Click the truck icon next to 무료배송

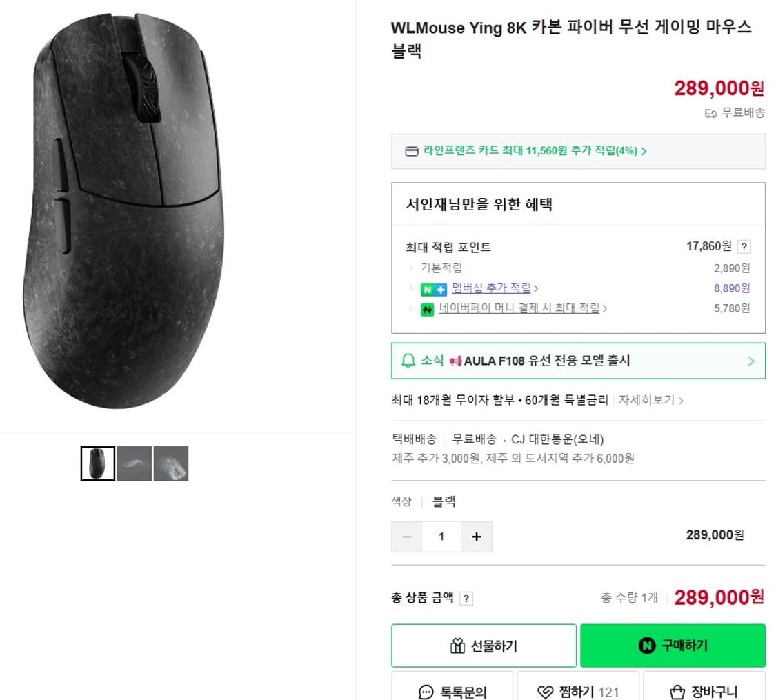(x=710, y=113)
